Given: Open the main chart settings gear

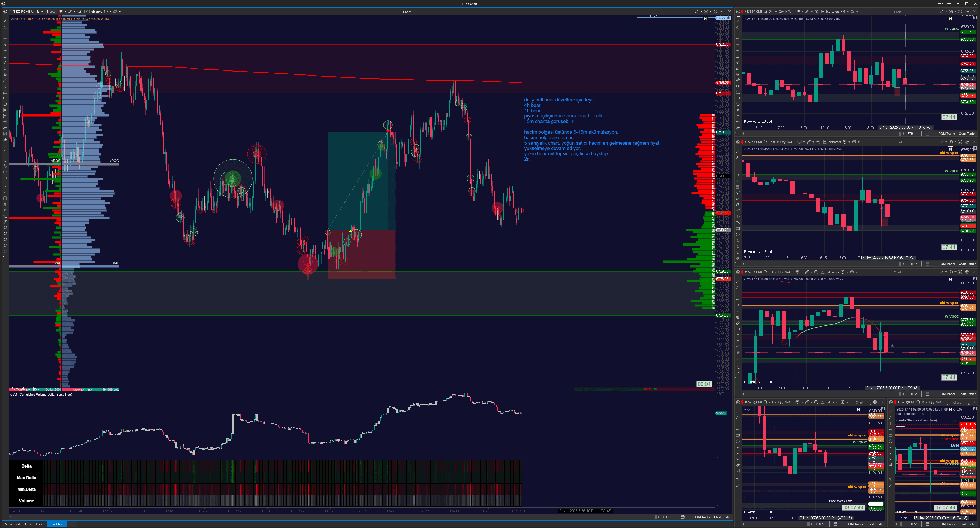Looking at the screenshot, I should coord(722,11).
